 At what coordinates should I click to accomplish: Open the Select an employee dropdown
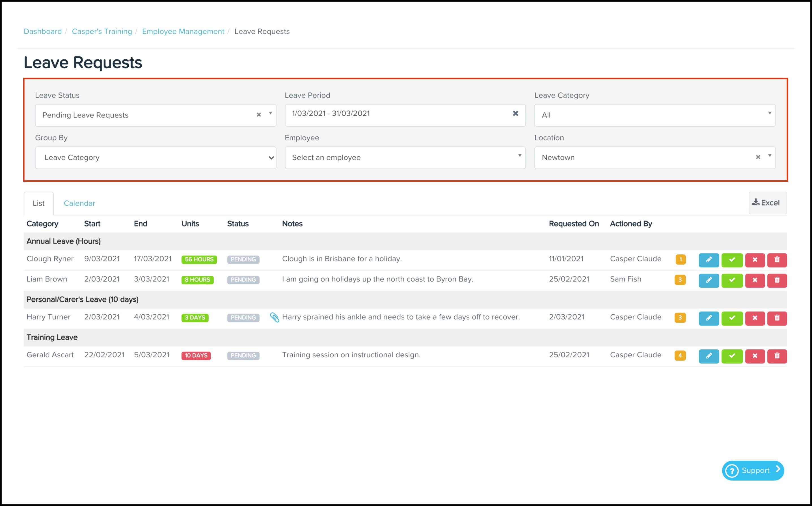[405, 158]
